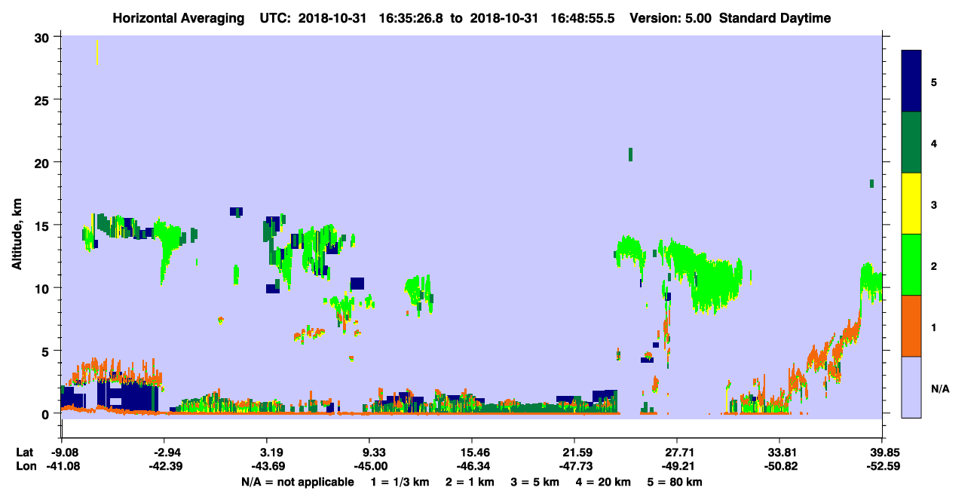
Task: Click latitude value 9.33
Action: click(369, 452)
